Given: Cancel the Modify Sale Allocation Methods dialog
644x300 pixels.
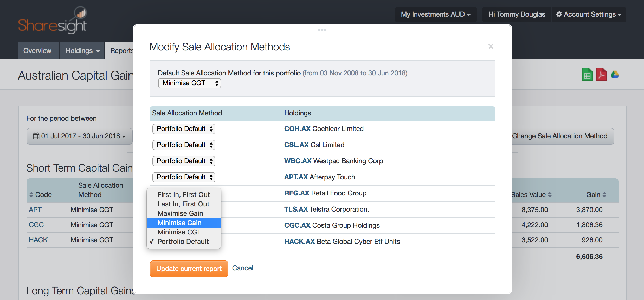Looking at the screenshot, I should point(242,268).
